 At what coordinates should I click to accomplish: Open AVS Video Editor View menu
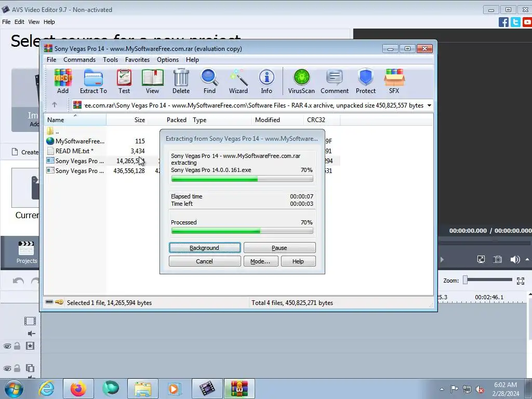[34, 22]
